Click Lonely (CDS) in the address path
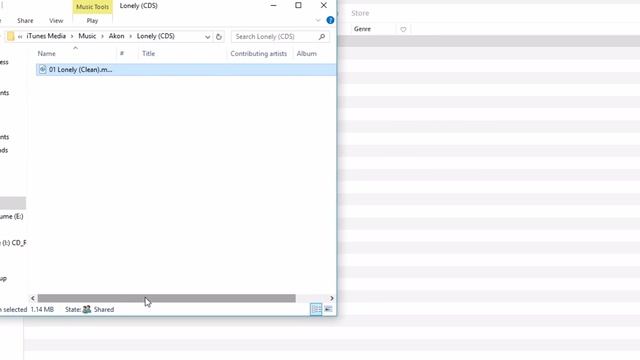 click(156, 36)
